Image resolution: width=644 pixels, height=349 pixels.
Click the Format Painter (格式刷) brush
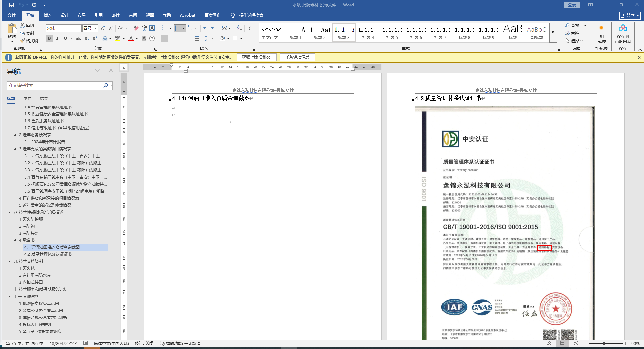pos(29,41)
